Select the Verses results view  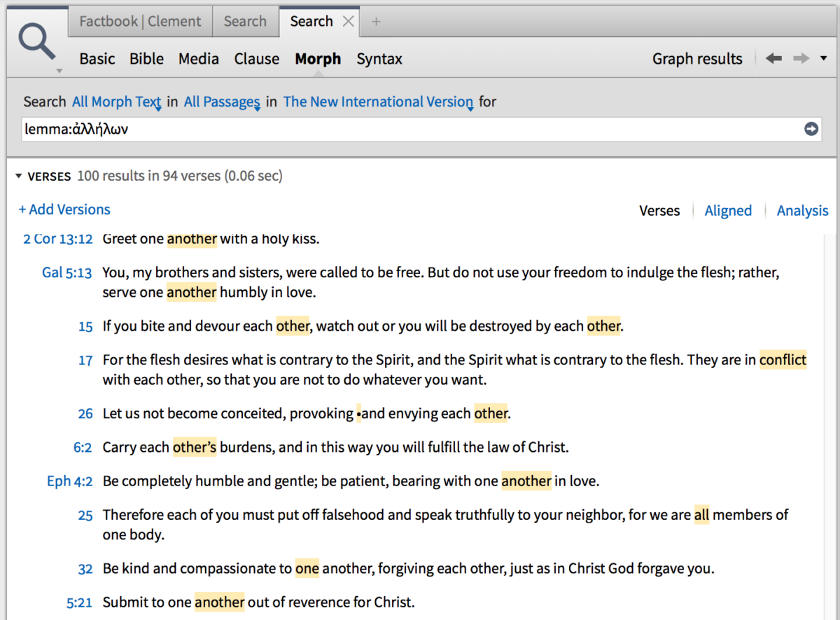pyautogui.click(x=659, y=210)
